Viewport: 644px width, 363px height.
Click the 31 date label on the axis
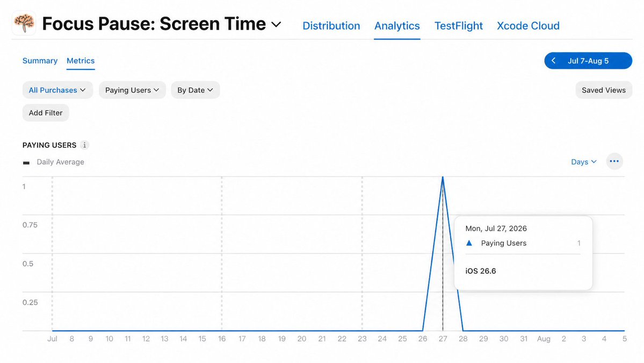pyautogui.click(x=524, y=339)
